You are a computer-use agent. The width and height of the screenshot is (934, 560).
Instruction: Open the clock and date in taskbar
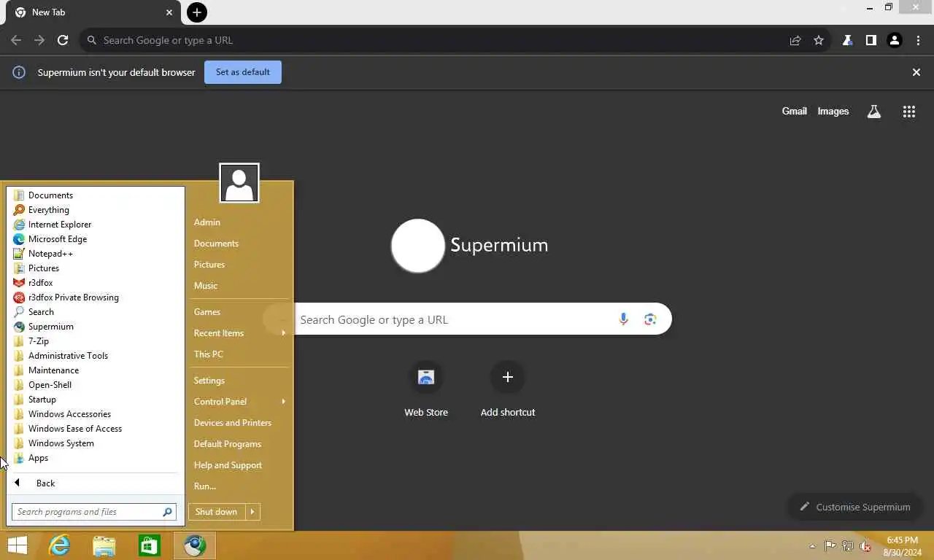click(x=902, y=546)
